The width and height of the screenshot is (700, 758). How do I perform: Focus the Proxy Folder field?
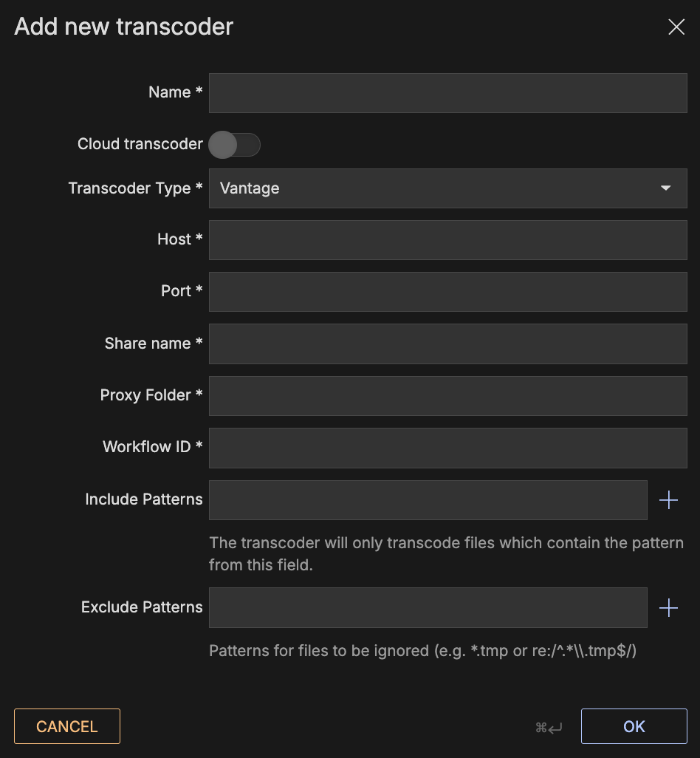click(x=447, y=396)
